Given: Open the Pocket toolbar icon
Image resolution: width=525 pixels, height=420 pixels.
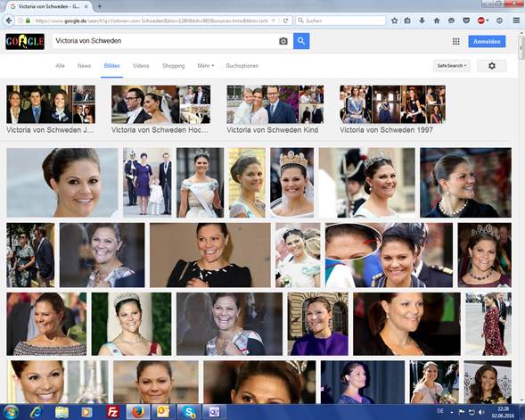Looking at the screenshot, I should click(466, 21).
